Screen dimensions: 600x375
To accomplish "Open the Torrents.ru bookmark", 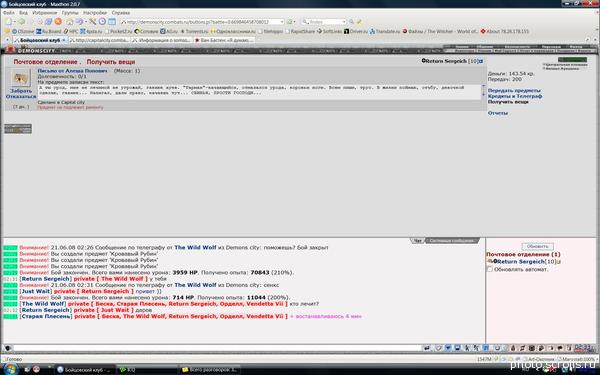I will [194, 31].
